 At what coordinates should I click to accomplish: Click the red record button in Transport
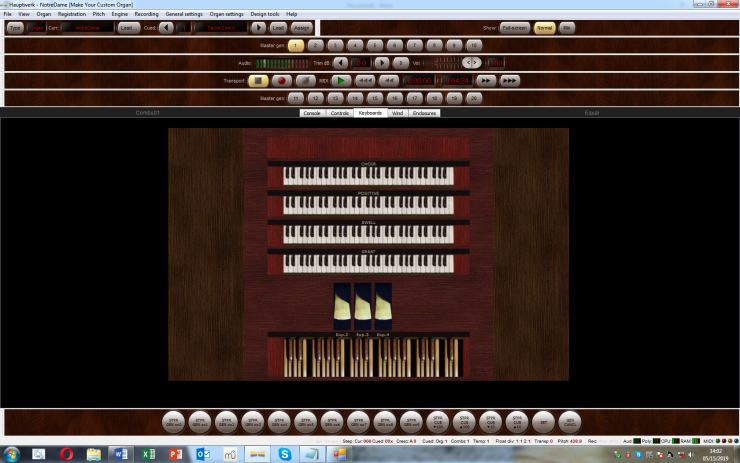pos(283,80)
